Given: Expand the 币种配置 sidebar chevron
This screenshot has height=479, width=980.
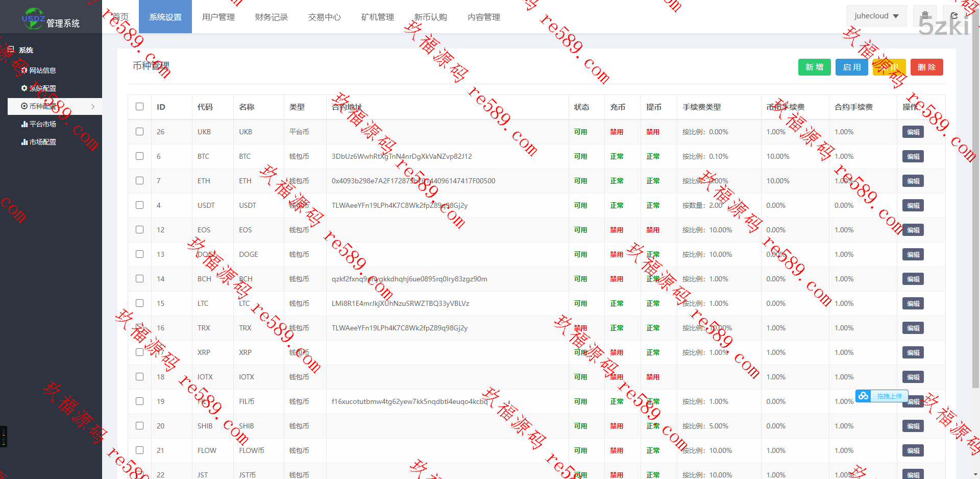Looking at the screenshot, I should click(93, 107).
